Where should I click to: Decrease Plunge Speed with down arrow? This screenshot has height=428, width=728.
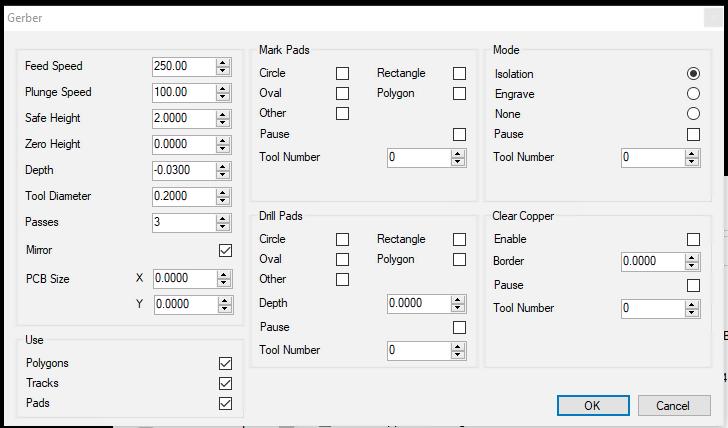point(223,96)
